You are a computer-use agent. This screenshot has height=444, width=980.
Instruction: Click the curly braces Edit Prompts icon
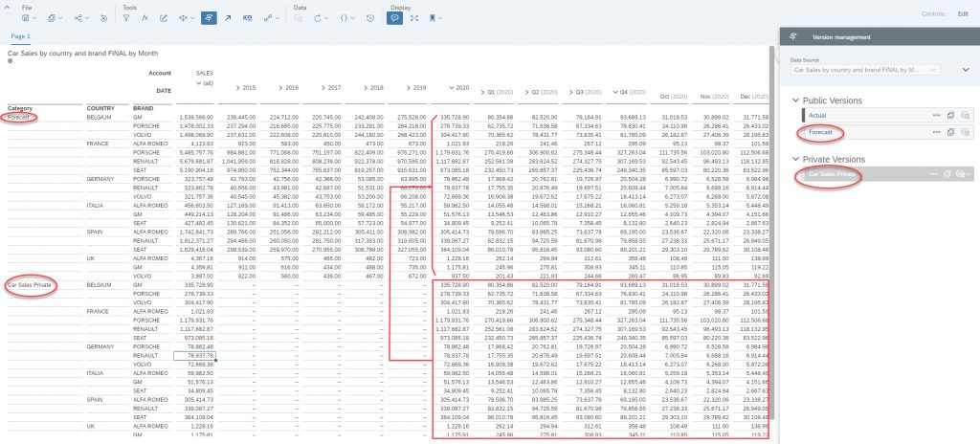(x=344, y=18)
